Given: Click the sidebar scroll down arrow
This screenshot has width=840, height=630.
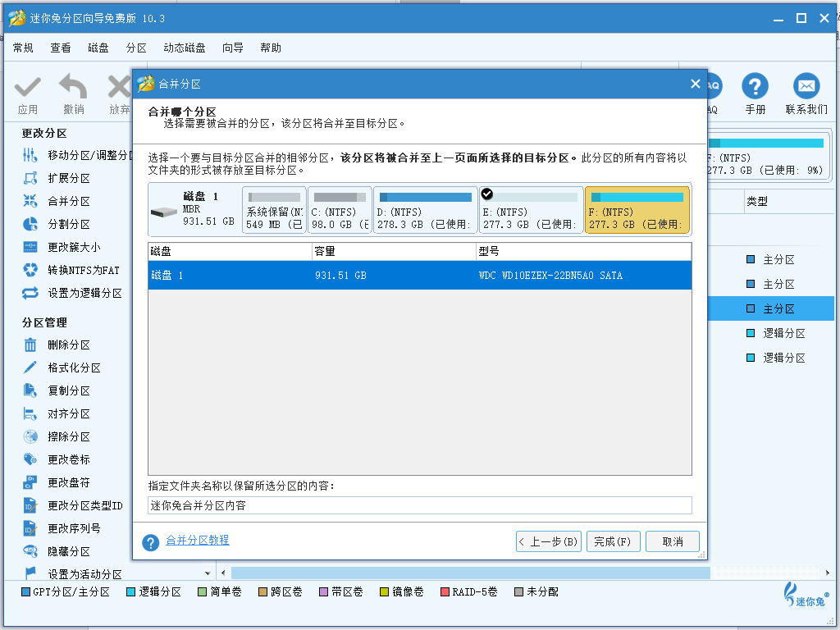Looking at the screenshot, I should [208, 573].
